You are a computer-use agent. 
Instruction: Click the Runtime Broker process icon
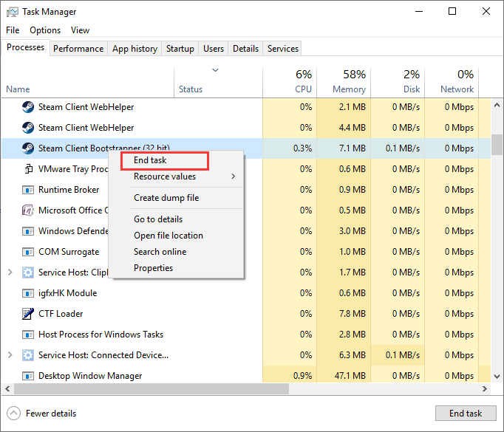click(28, 190)
